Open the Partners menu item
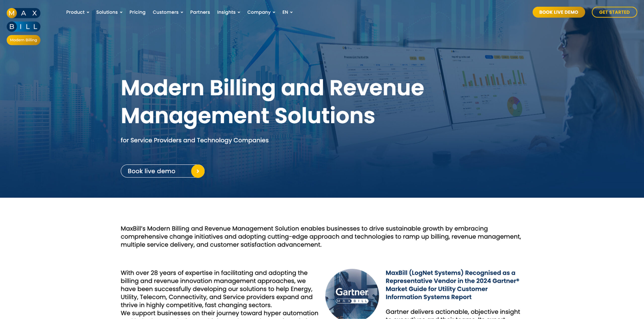 click(200, 12)
